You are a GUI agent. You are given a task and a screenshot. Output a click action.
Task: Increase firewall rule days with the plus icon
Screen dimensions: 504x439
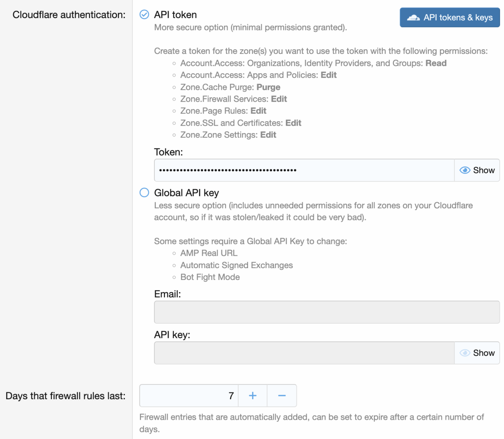tap(253, 396)
